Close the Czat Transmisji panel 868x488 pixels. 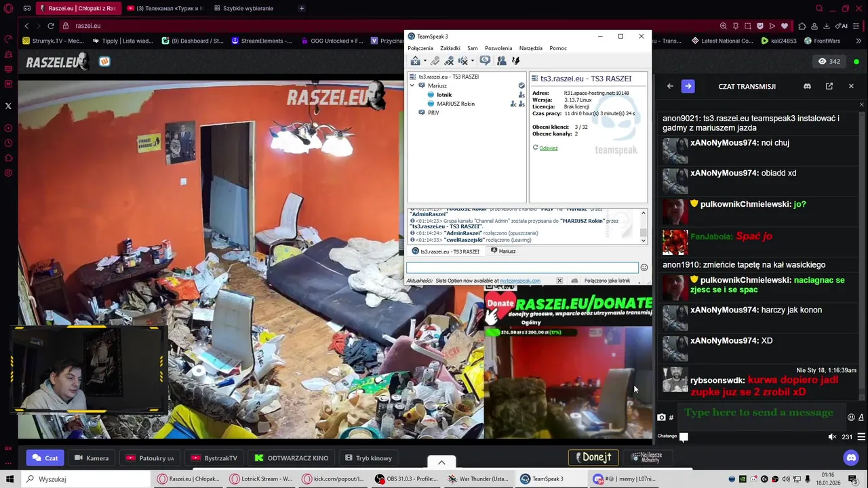point(851,86)
